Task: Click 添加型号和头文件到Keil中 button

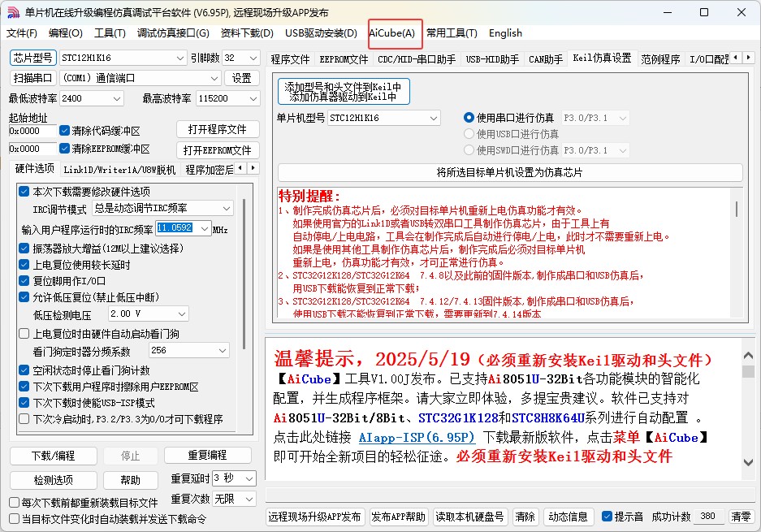Action: click(x=344, y=92)
